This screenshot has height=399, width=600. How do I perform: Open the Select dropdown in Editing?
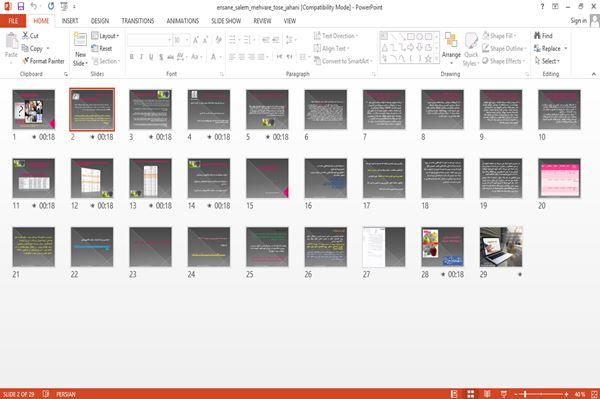coord(547,61)
